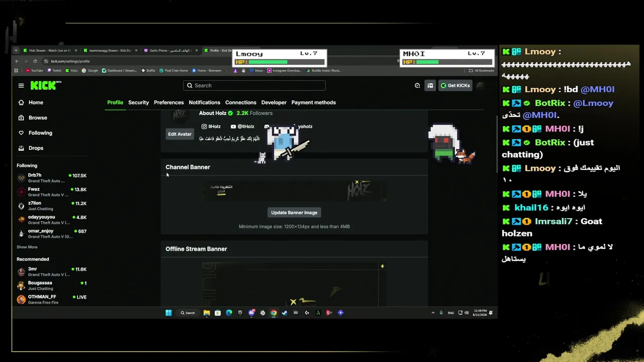This screenshot has height=362, width=644.
Task: Open the BotRix bookmark
Action: click(148, 71)
